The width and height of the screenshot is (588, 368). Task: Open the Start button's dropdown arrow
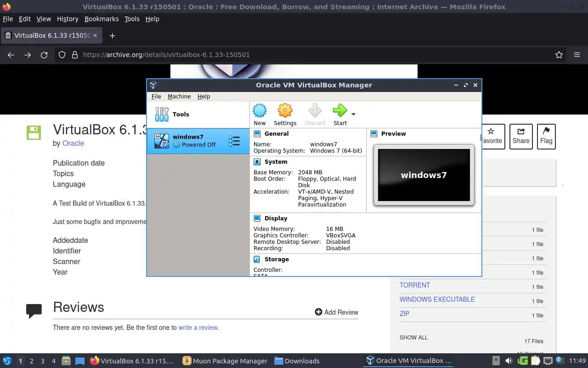[x=353, y=114]
